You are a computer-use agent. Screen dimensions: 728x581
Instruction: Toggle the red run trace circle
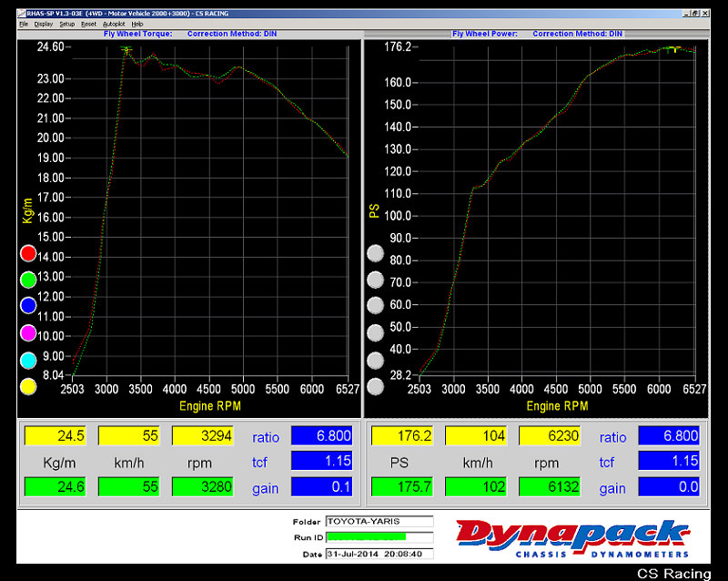[28, 253]
